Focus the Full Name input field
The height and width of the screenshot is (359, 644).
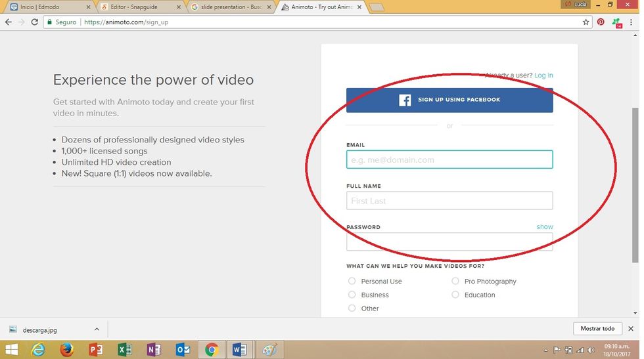click(x=449, y=201)
